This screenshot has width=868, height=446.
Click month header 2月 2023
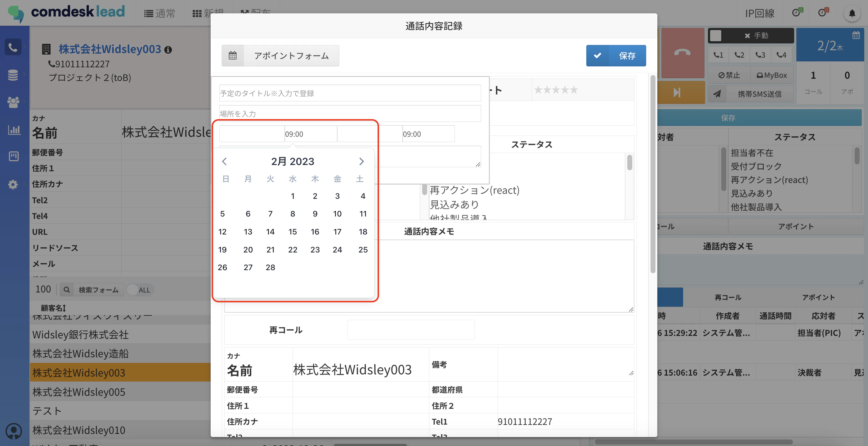tap(293, 161)
